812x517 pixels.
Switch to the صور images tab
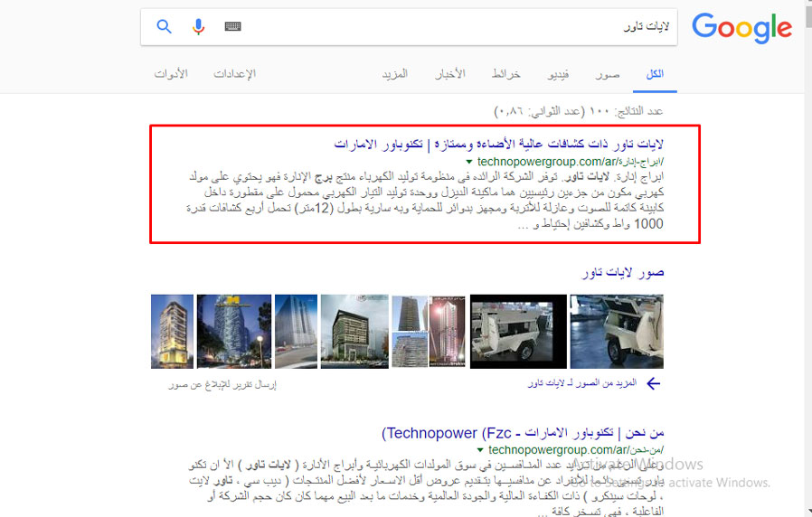(x=607, y=74)
